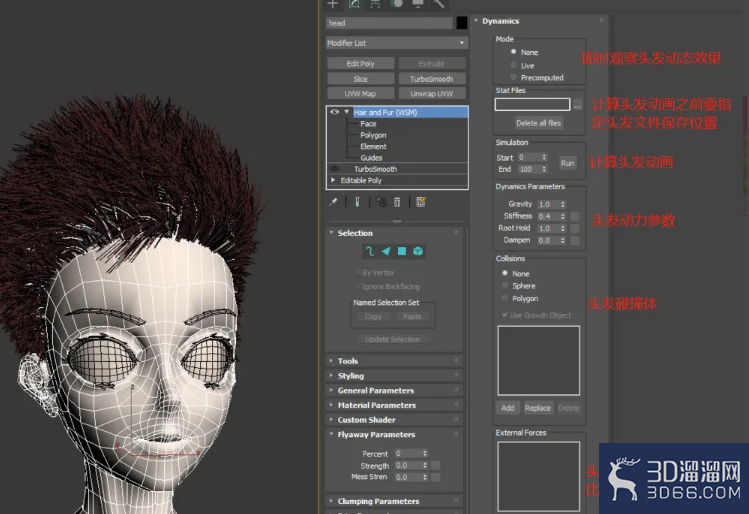Select None radio under Collisions
The image size is (749, 514).
[x=505, y=273]
